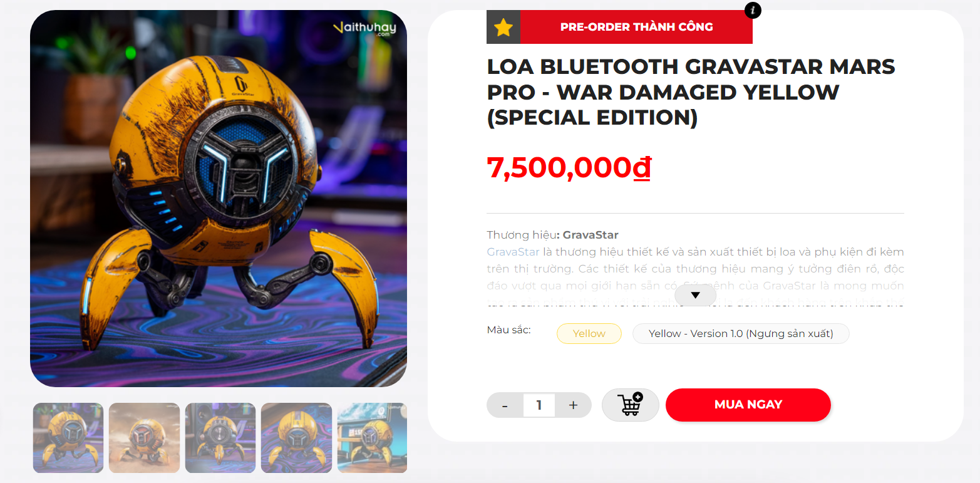Screen dimensions: 980x483
Task: Decrease quantity with the minus button
Action: pyautogui.click(x=505, y=405)
